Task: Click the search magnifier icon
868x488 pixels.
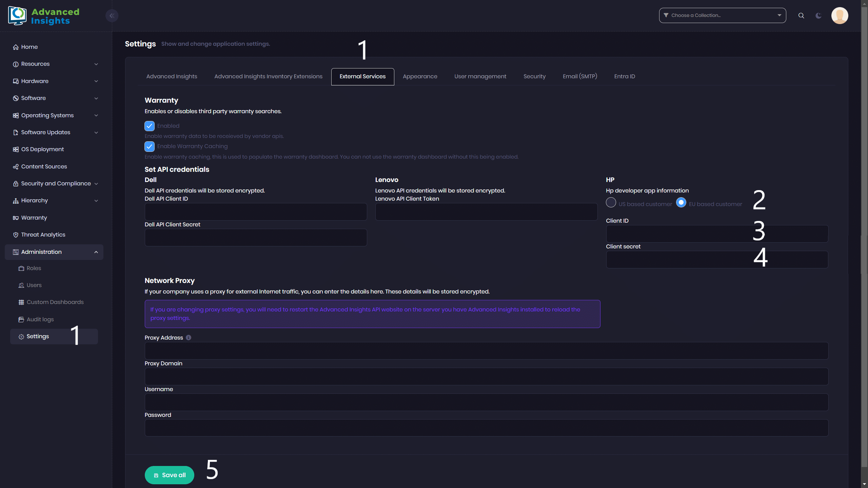Action: point(801,16)
